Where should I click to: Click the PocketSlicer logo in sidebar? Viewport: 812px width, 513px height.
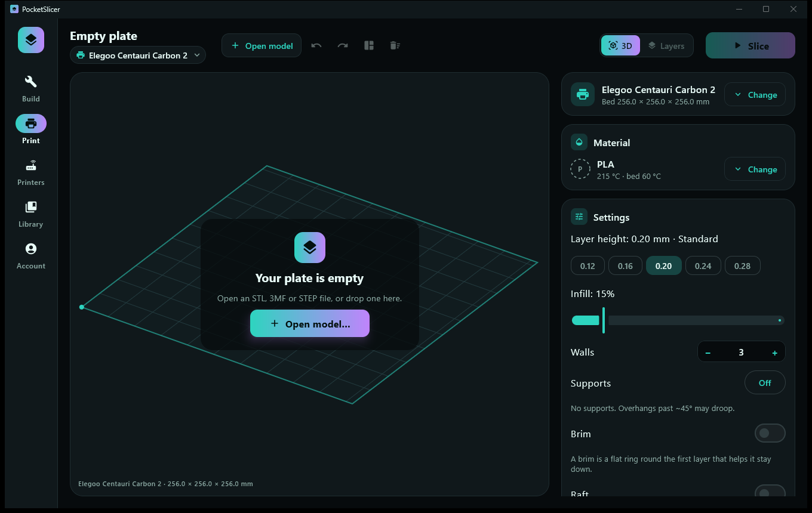pyautogui.click(x=31, y=40)
